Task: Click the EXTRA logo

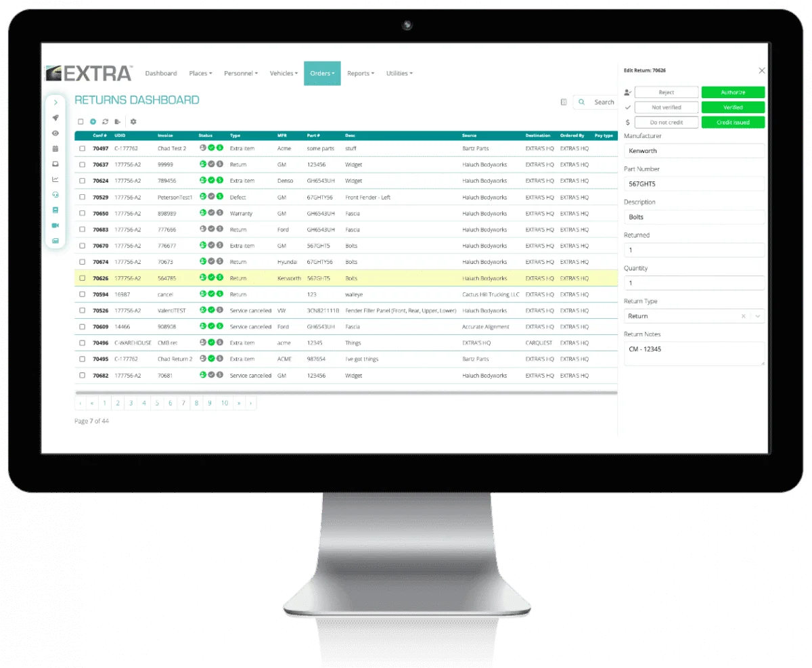Action: (x=89, y=73)
